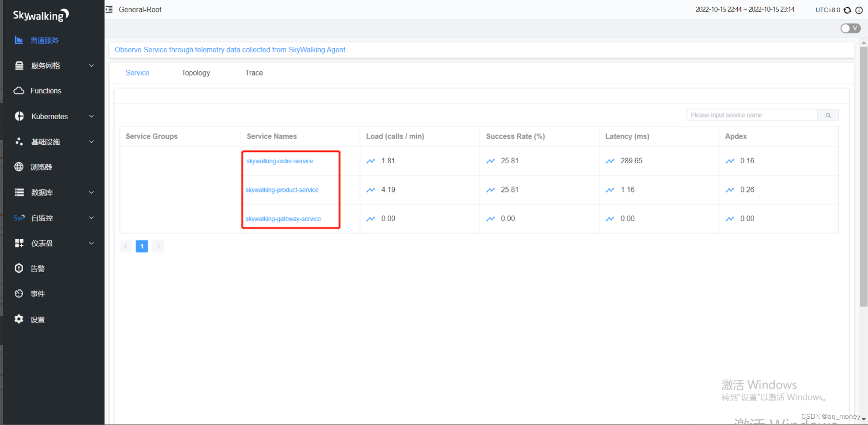Click the Kubernetes pie icon
The width and height of the screenshot is (868, 425).
[19, 116]
